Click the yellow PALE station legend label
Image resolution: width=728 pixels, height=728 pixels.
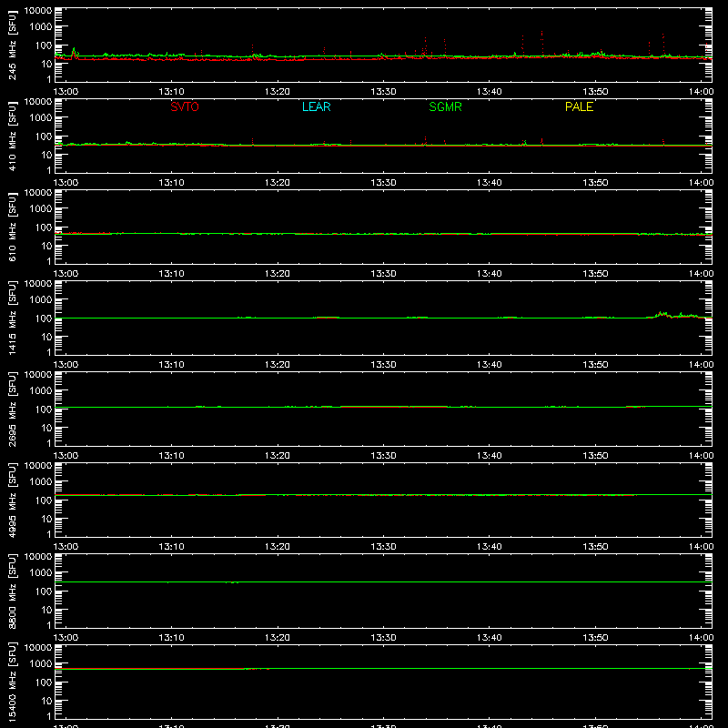coord(579,106)
